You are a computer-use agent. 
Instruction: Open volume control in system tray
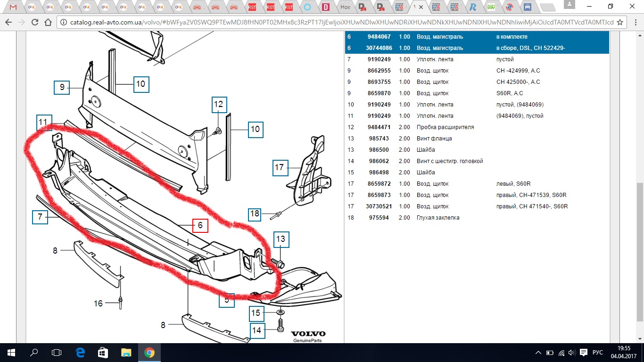(571, 353)
